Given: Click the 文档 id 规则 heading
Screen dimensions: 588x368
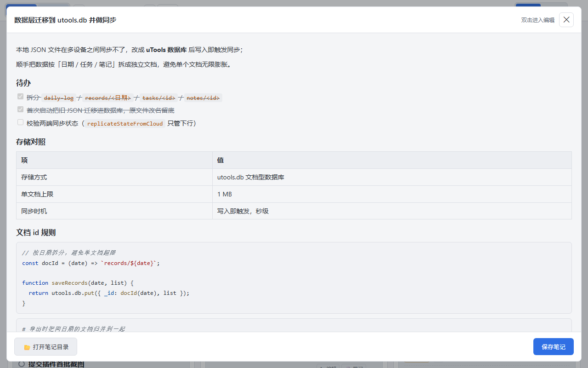Looking at the screenshot, I should (36, 233).
